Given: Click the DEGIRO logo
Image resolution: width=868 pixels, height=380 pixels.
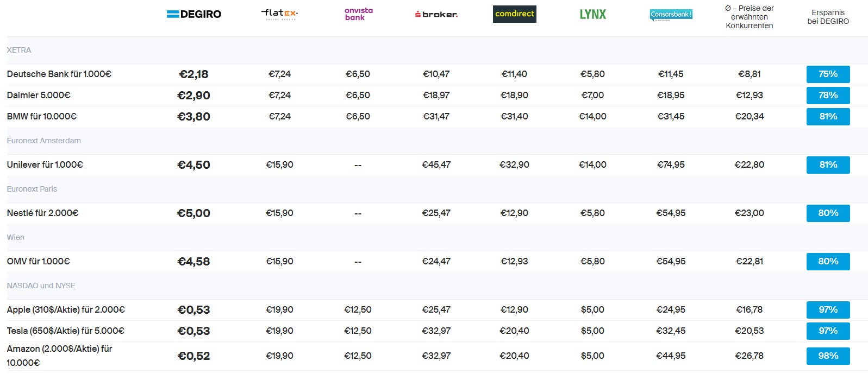Looking at the screenshot, I should 194,15.
